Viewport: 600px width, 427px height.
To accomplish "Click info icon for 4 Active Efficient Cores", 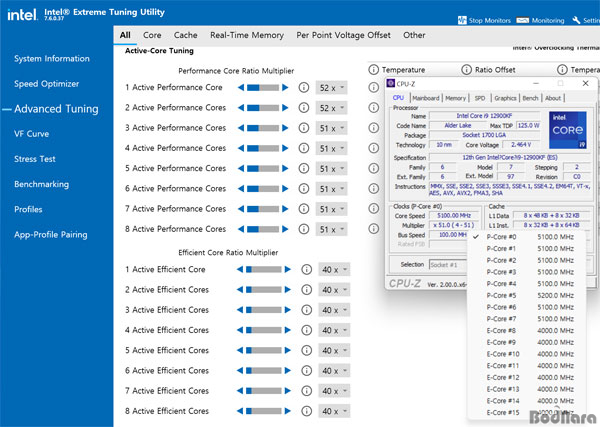I will tap(307, 330).
